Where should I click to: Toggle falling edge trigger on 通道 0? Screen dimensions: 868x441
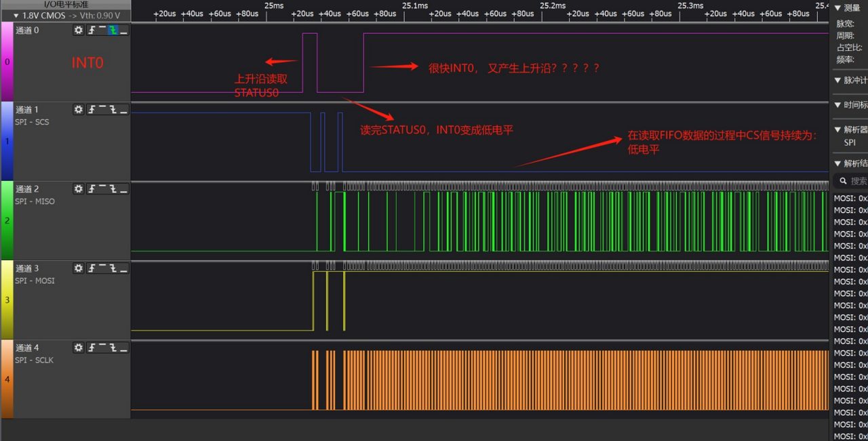pyautogui.click(x=113, y=30)
